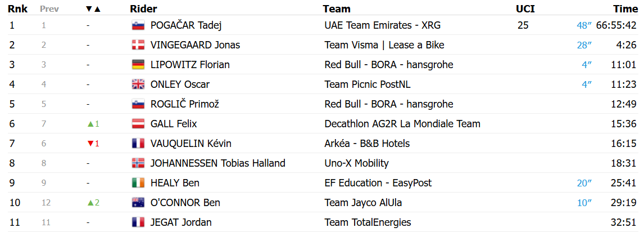Click Irish flag next to HEALY Ben
Viewport: 644px width, 232px height.
(x=138, y=183)
